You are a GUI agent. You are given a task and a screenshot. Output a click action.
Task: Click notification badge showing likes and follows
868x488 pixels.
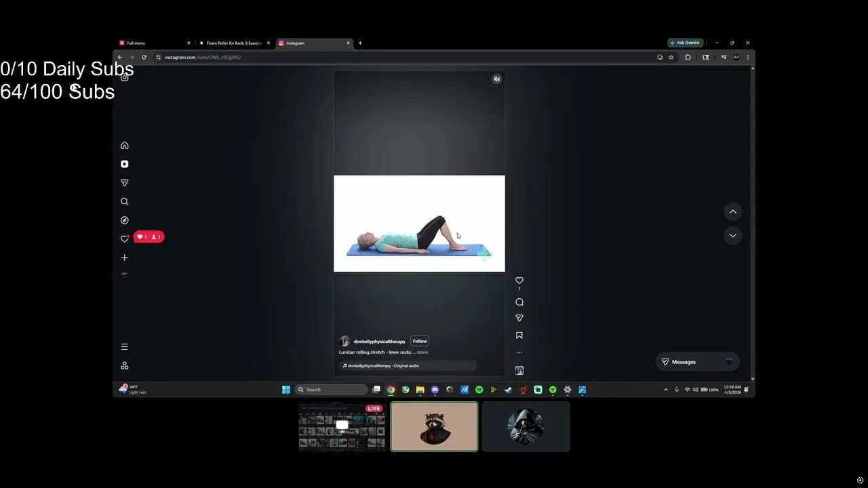click(x=149, y=237)
